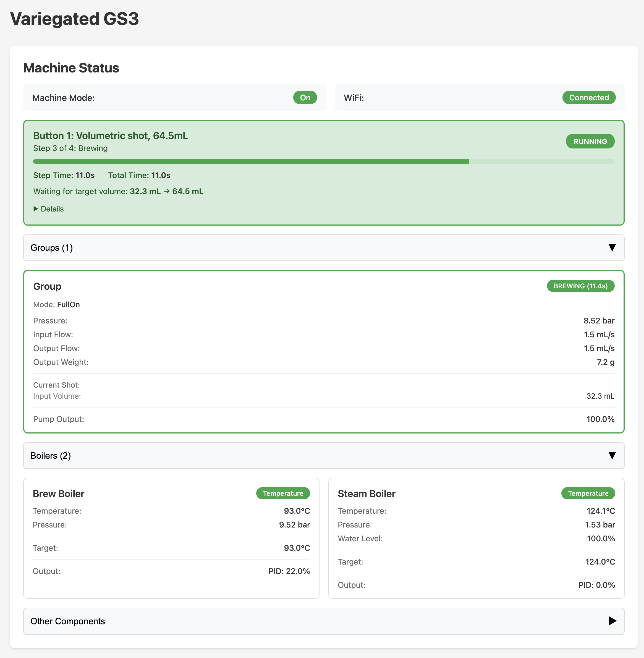Screen dimensions: 644x658
Task: Click the Group pressure 8.52 bar reading
Action: [599, 320]
